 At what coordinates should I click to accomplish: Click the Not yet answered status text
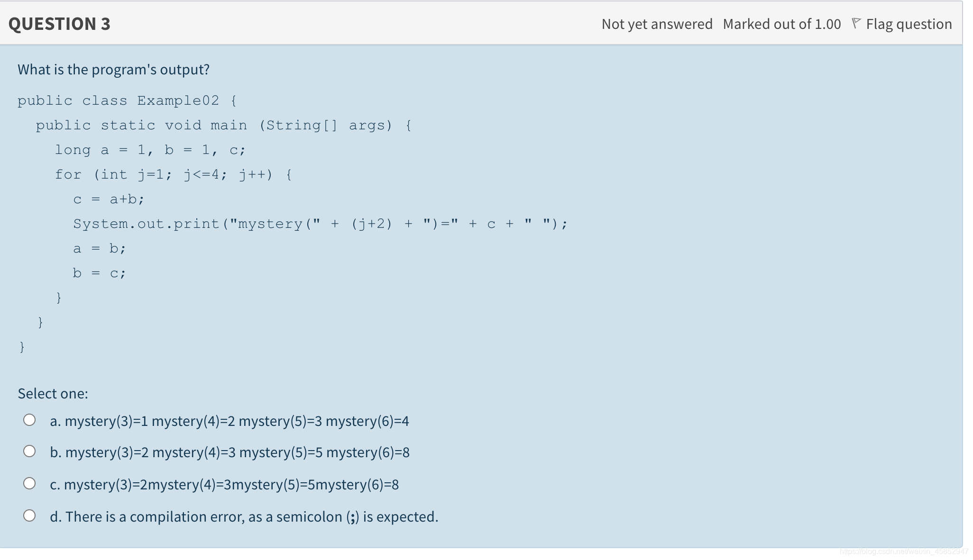pos(657,24)
